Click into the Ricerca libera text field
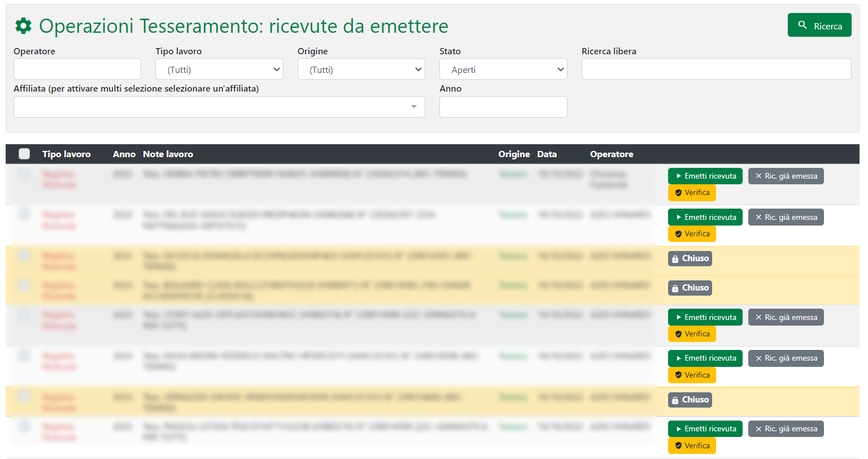 pos(716,69)
